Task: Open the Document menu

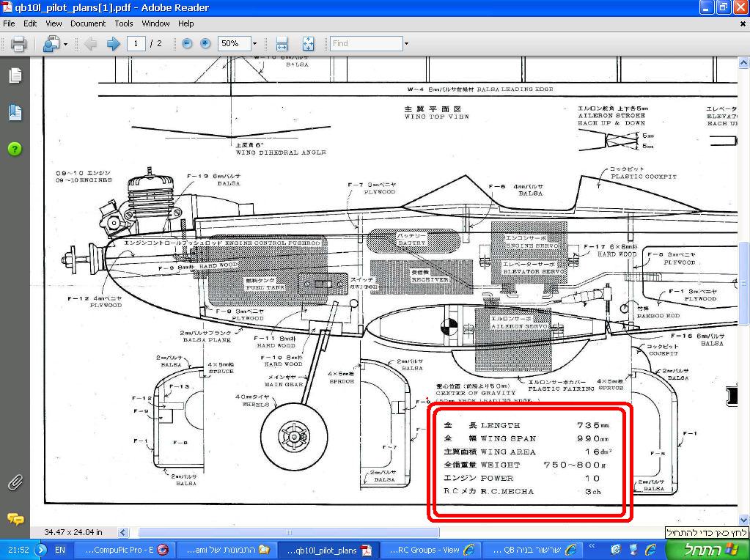Action: pos(88,23)
